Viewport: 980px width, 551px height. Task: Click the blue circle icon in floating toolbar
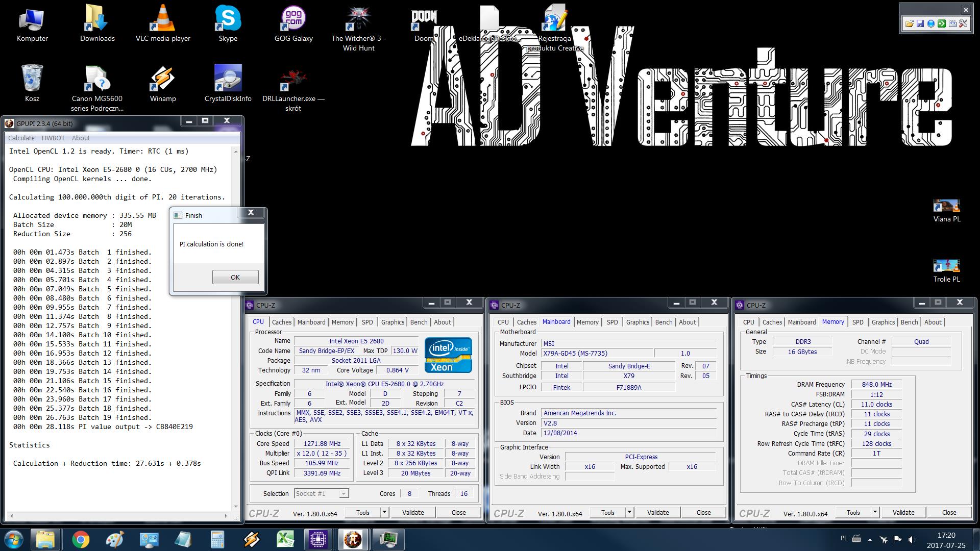[x=931, y=23]
